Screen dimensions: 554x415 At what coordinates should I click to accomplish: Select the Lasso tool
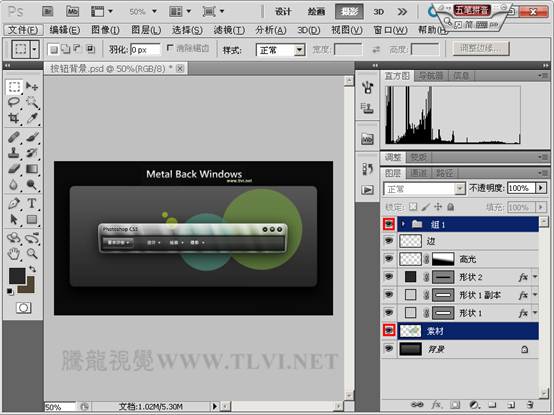pos(14,102)
